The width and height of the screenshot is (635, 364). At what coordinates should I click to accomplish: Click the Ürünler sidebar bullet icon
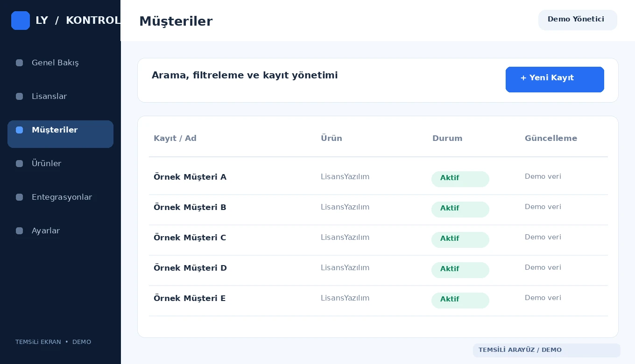[19, 163]
